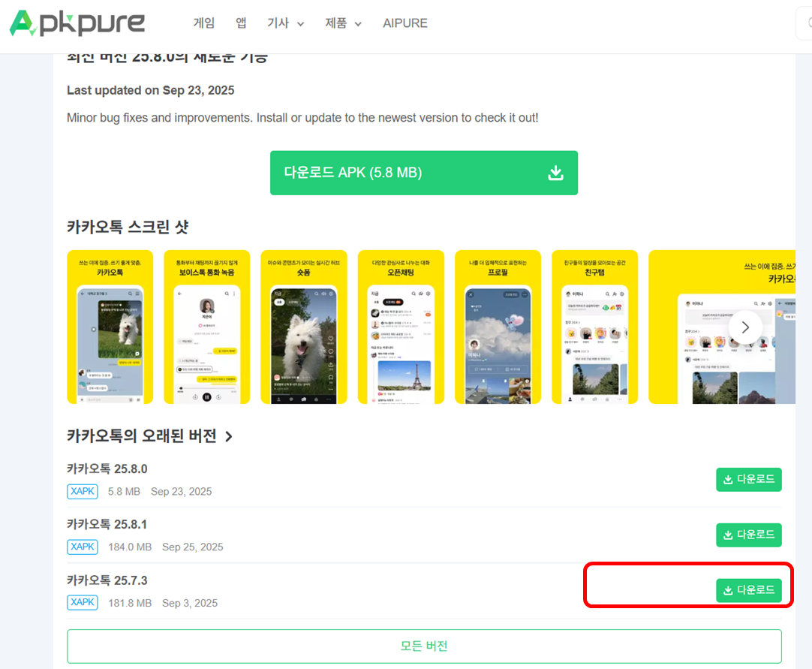The width and height of the screenshot is (812, 669).
Task: Open the 앱 menu item
Action: tap(241, 23)
